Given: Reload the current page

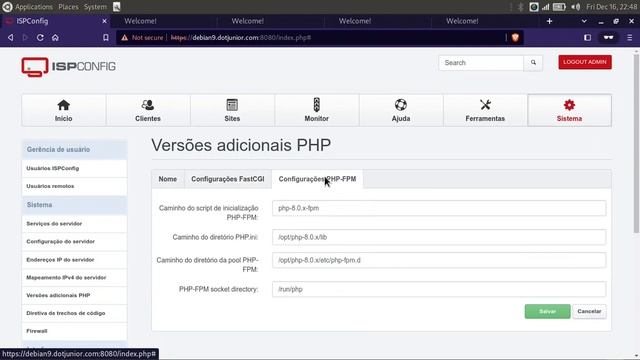Looking at the screenshot, I should 40,38.
